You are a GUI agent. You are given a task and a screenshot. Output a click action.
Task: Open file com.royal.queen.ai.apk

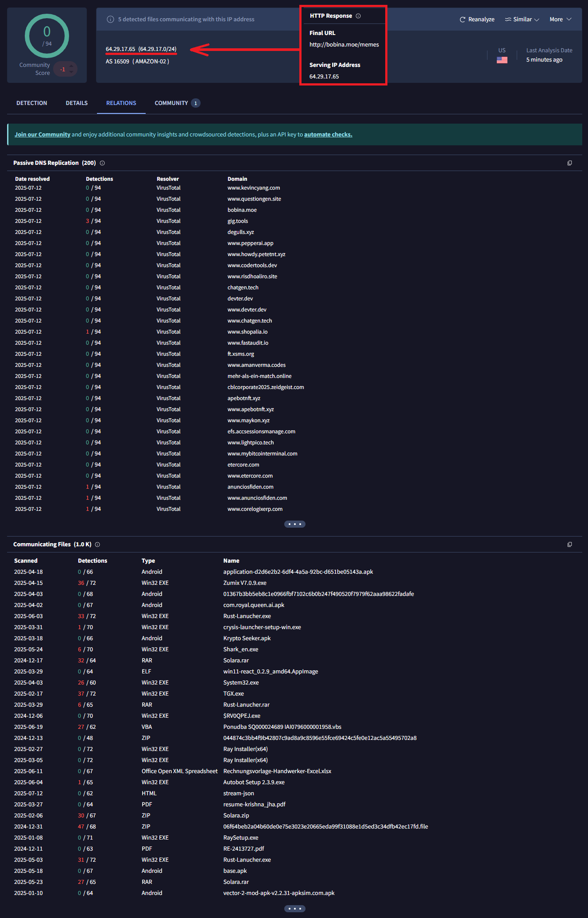click(x=254, y=605)
